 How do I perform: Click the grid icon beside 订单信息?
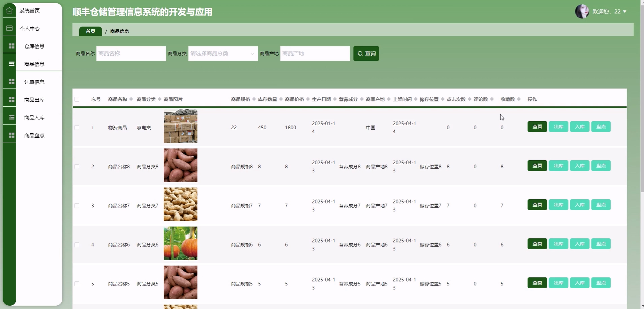click(11, 82)
